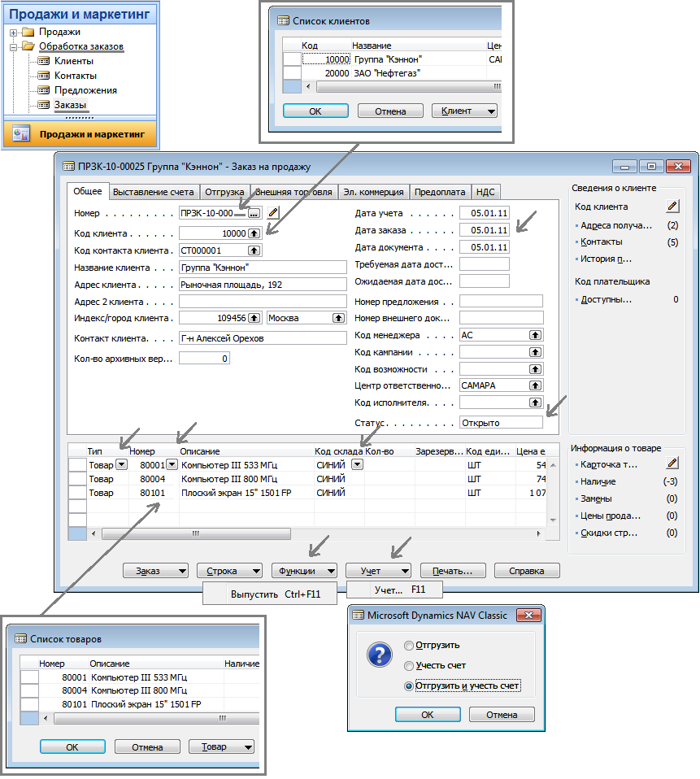
Task: Open lookup arrow of Код клиента field
Action: [x=254, y=233]
